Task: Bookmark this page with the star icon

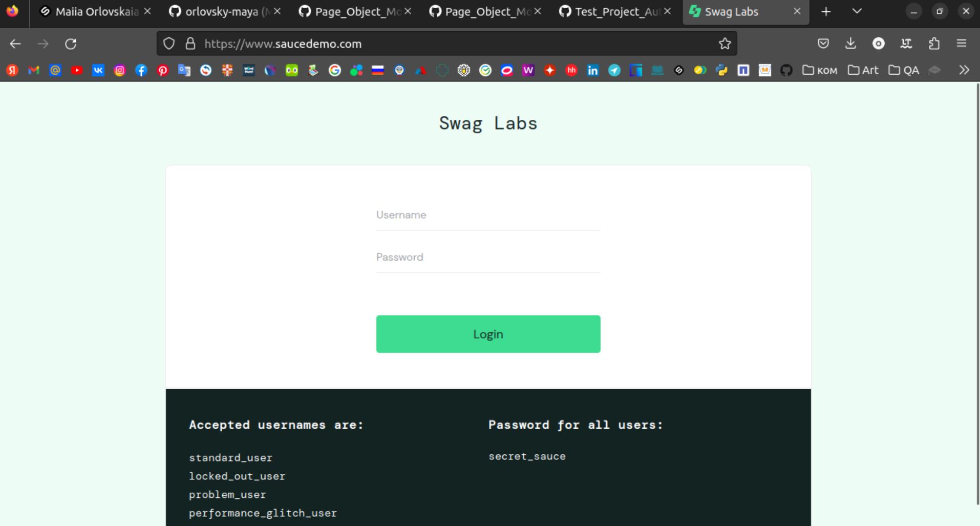Action: [x=725, y=44]
